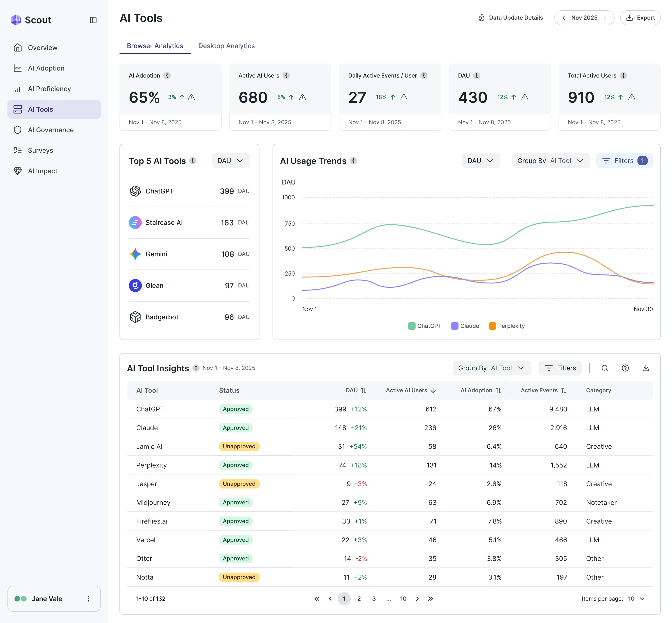
Task: Open Data Update Details
Action: tap(511, 18)
